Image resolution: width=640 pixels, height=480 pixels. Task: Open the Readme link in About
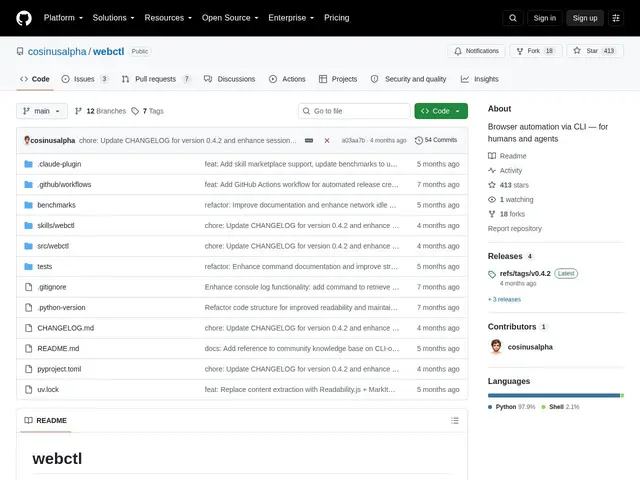coord(507,156)
